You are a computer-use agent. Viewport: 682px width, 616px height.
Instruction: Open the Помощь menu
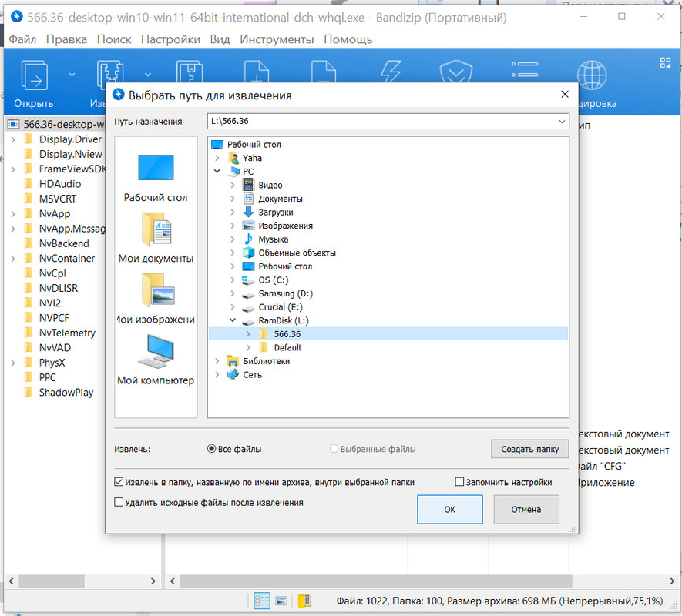(348, 39)
